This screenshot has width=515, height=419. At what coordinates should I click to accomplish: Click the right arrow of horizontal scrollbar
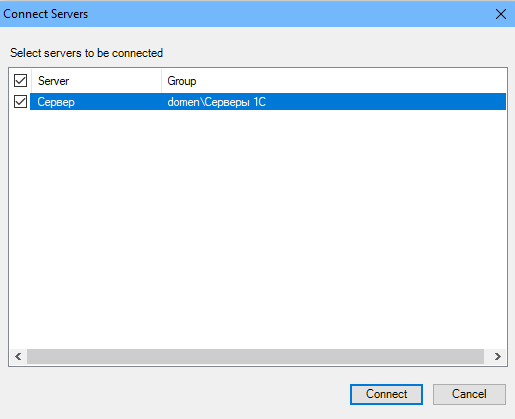coord(498,357)
